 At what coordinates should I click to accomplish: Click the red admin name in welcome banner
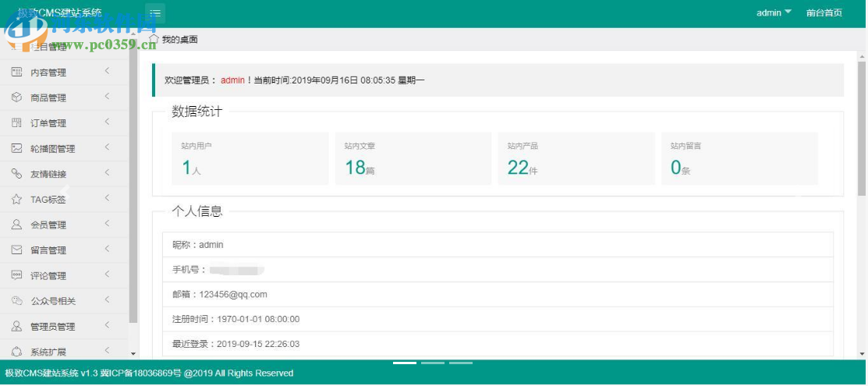coord(232,80)
